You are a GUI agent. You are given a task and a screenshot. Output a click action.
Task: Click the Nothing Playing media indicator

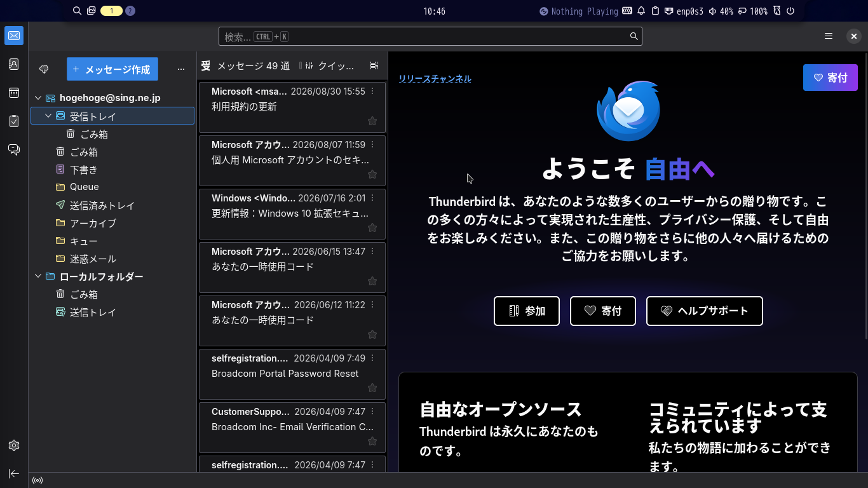[x=578, y=11]
